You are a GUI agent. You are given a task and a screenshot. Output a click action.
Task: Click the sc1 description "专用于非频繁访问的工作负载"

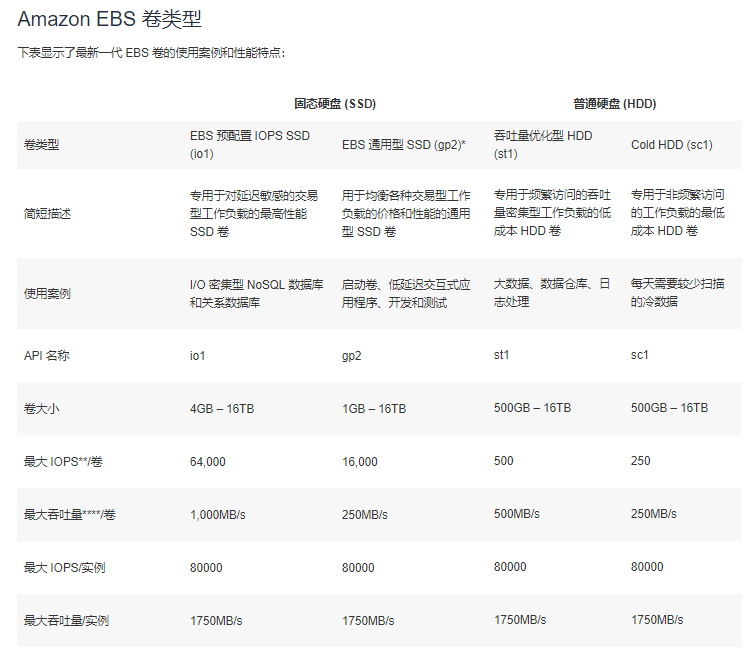click(678, 213)
